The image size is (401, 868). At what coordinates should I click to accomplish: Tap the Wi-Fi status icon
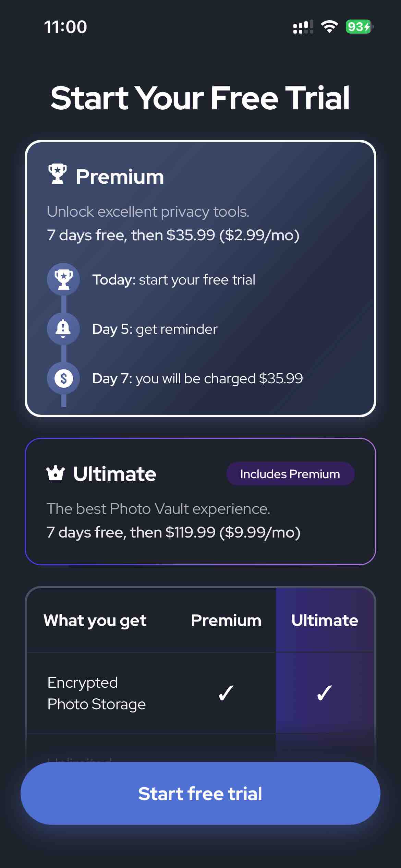click(x=329, y=27)
